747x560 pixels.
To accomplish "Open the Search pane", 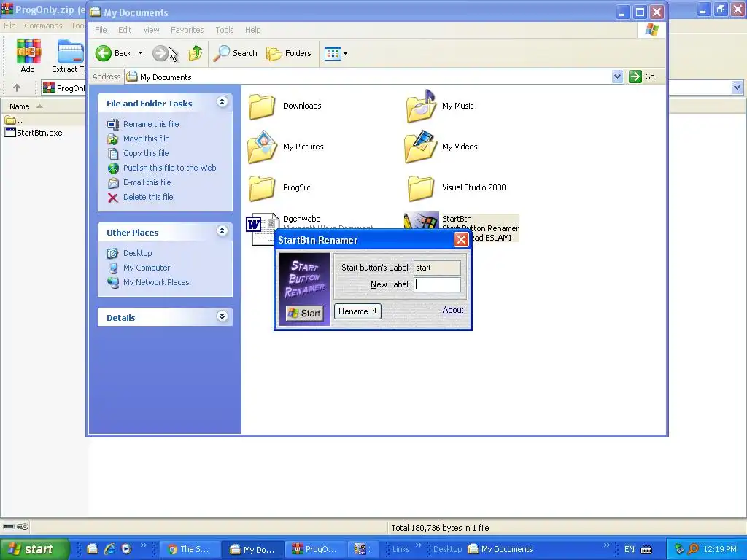I will pyautogui.click(x=236, y=53).
